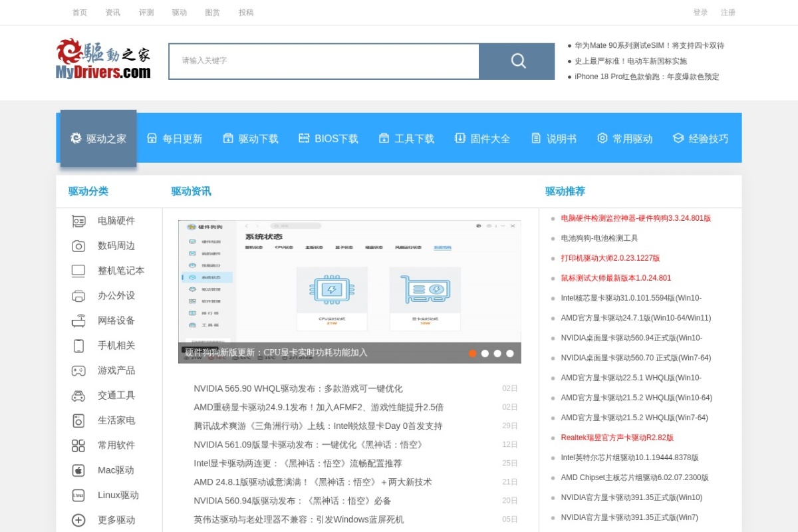Open 打印机驱动大师2.0.23.1227版

point(610,258)
